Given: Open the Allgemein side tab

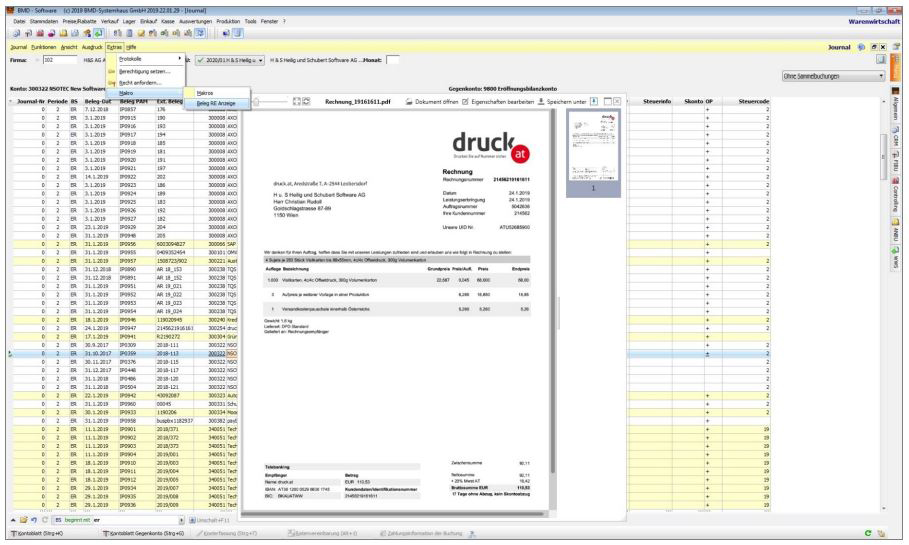Looking at the screenshot, I should pyautogui.click(x=896, y=105).
